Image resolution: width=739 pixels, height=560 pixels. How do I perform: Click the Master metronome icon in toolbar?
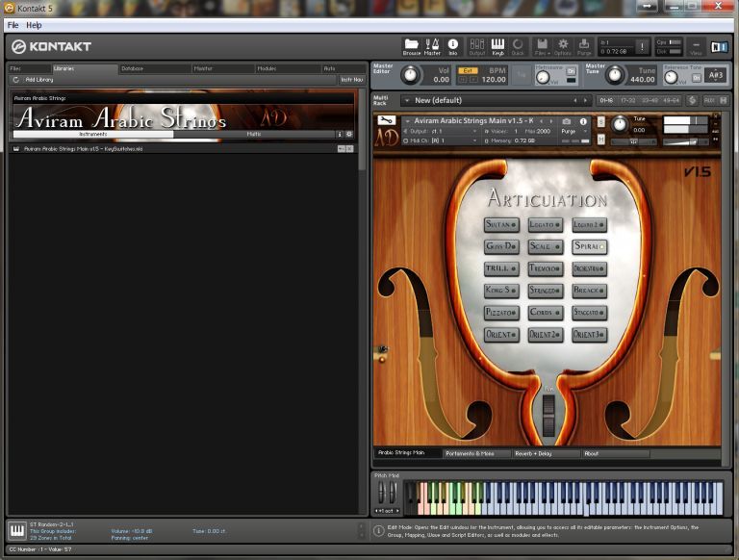click(x=432, y=45)
